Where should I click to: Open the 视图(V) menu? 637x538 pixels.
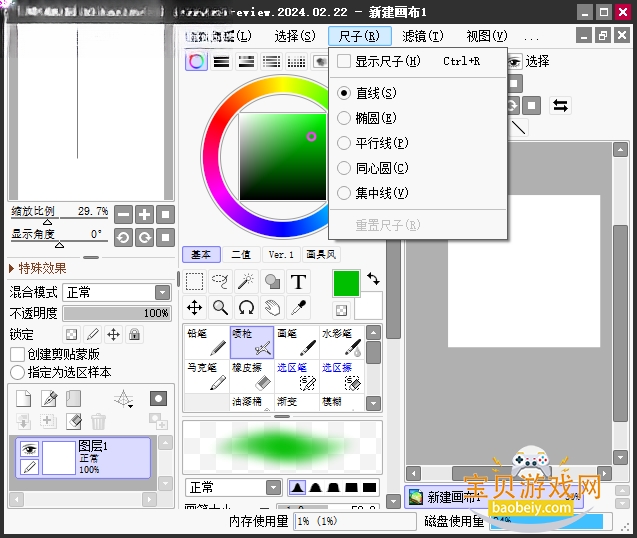[x=487, y=37]
